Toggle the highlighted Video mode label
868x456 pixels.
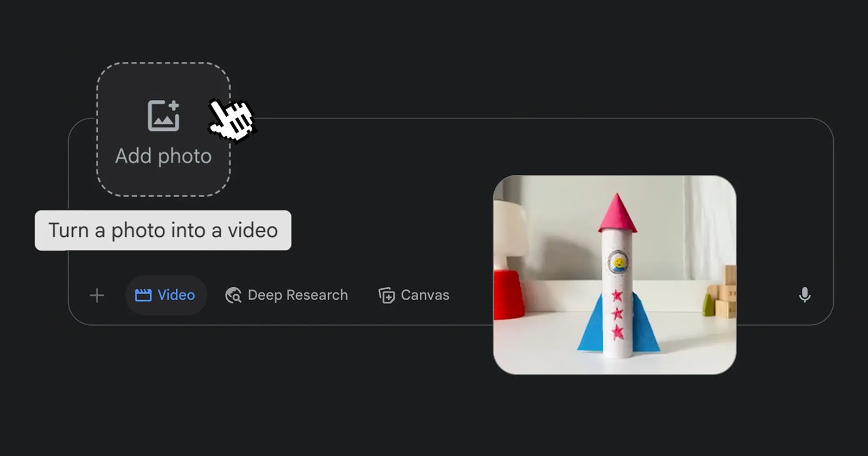pos(176,295)
